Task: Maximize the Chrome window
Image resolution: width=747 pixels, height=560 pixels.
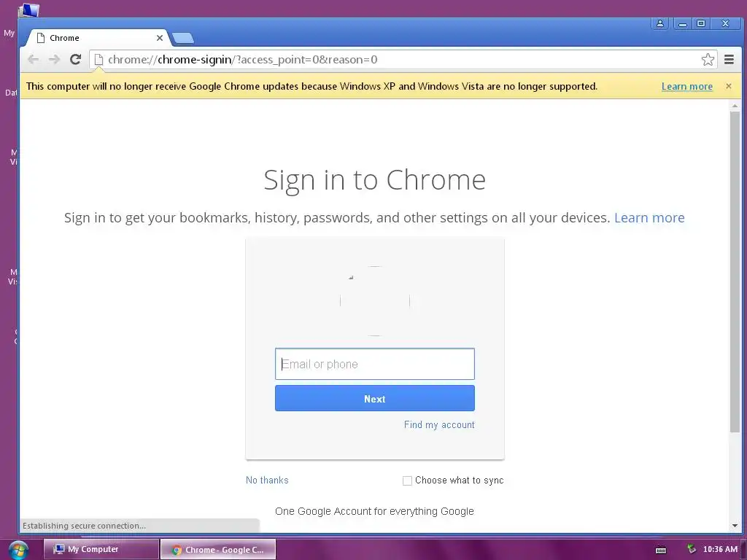Action: pyautogui.click(x=701, y=23)
